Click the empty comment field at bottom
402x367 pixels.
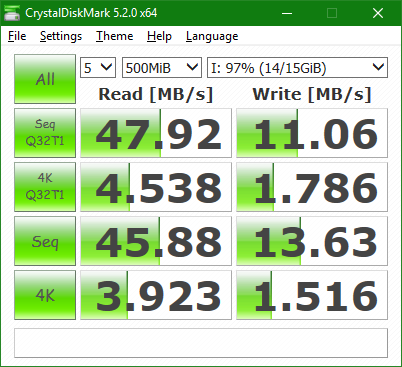coord(201,343)
